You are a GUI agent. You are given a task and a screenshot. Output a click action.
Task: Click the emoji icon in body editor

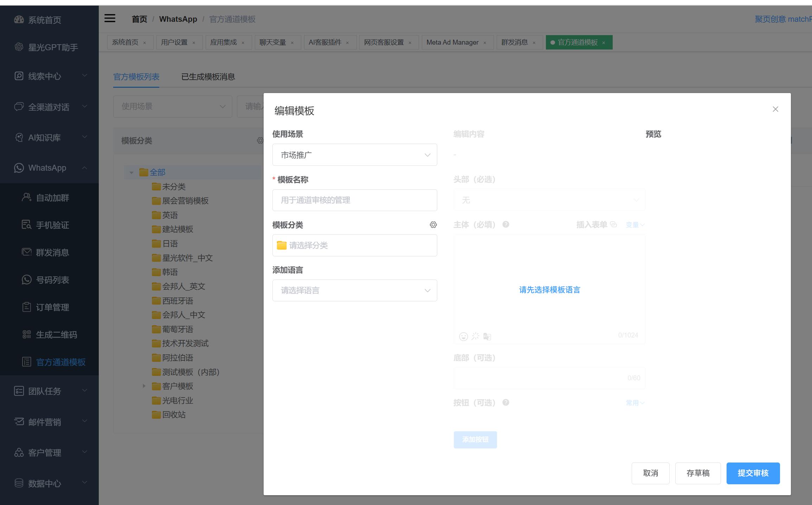tap(463, 336)
